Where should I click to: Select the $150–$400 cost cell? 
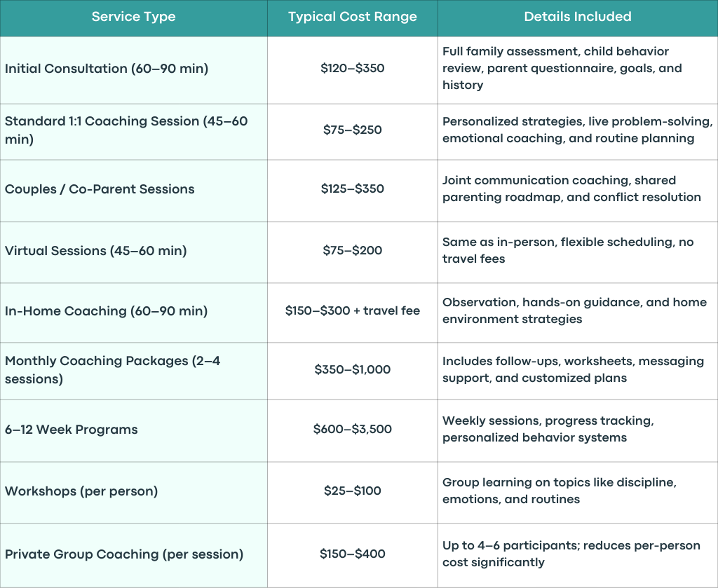point(353,555)
